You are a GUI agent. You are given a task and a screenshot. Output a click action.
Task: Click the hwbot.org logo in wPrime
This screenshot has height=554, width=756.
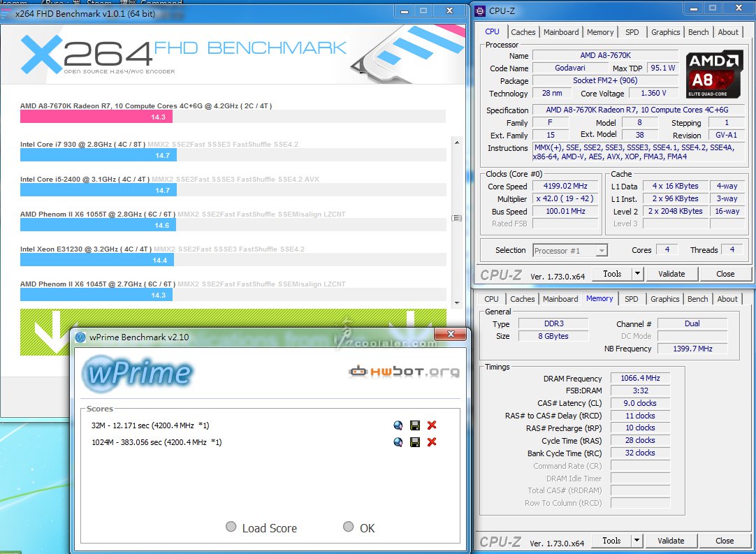[x=395, y=371]
